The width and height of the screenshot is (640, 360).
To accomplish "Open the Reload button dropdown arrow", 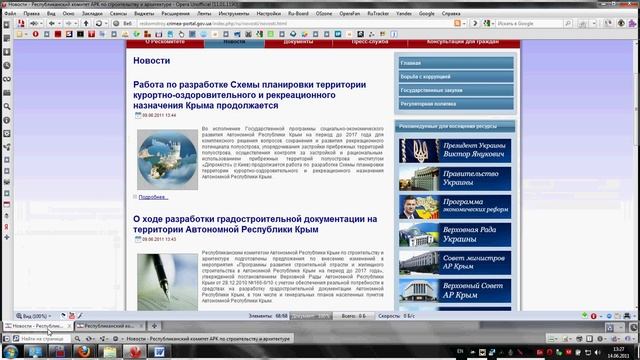I will (106, 24).
